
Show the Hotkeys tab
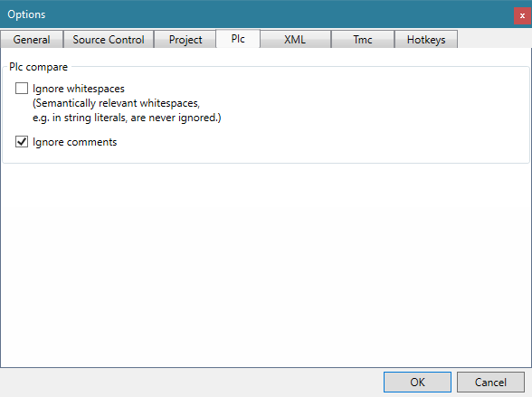point(426,39)
